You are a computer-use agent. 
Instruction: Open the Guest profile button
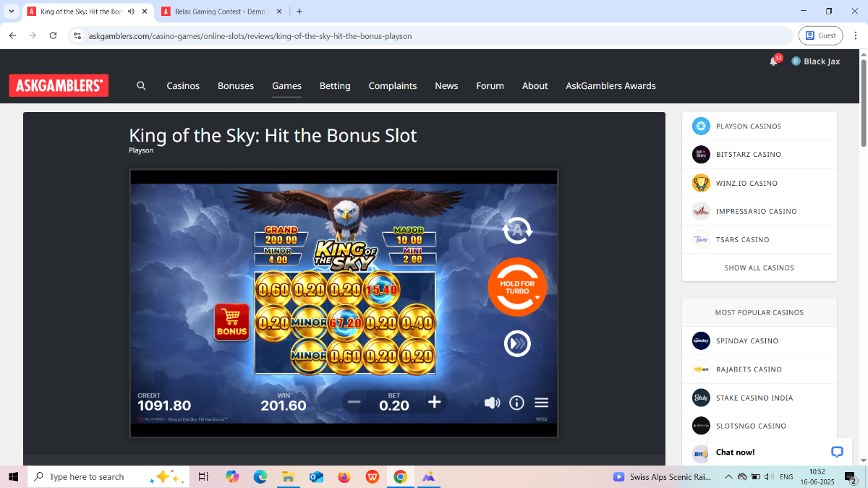(x=820, y=35)
